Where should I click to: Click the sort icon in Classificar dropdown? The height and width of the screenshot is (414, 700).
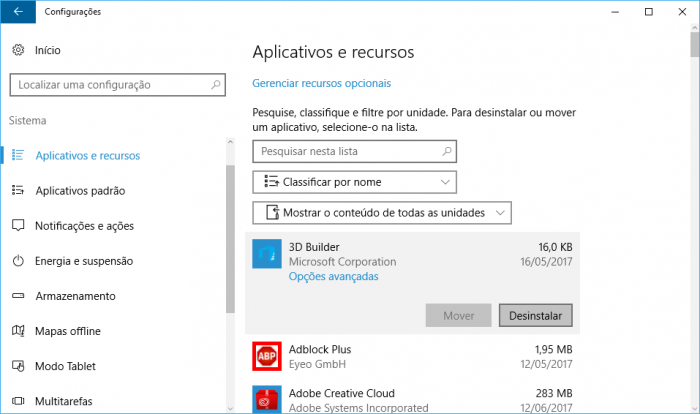[x=271, y=181]
